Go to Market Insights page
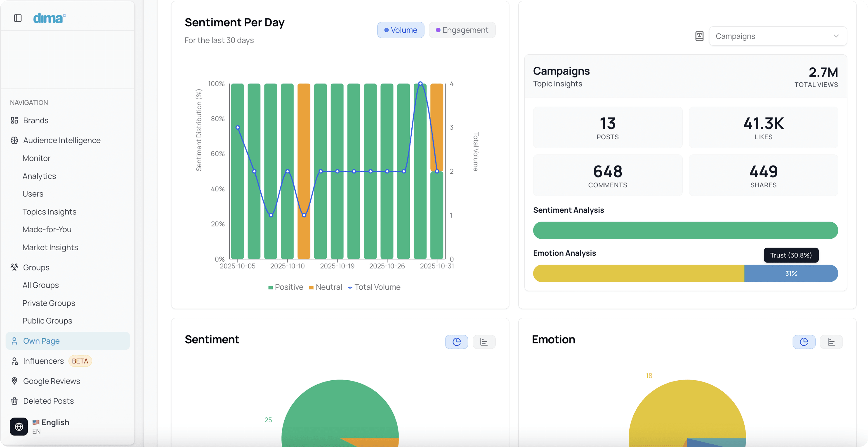 click(x=50, y=247)
